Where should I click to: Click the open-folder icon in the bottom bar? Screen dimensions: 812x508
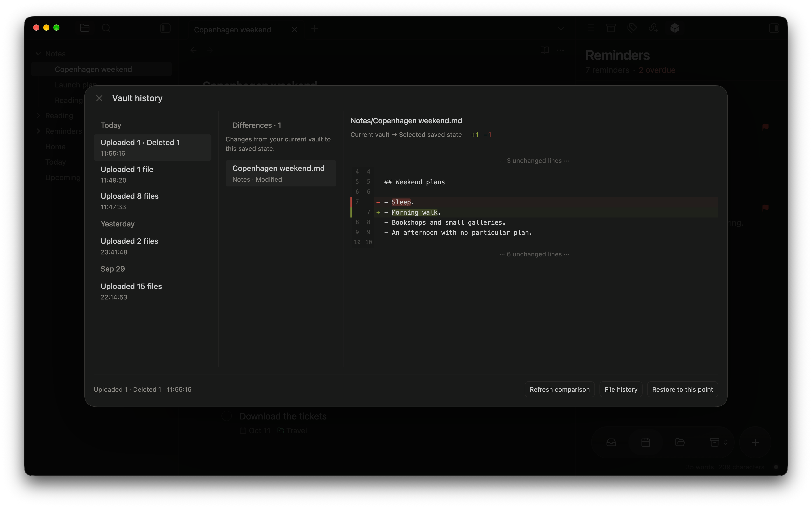tap(680, 442)
